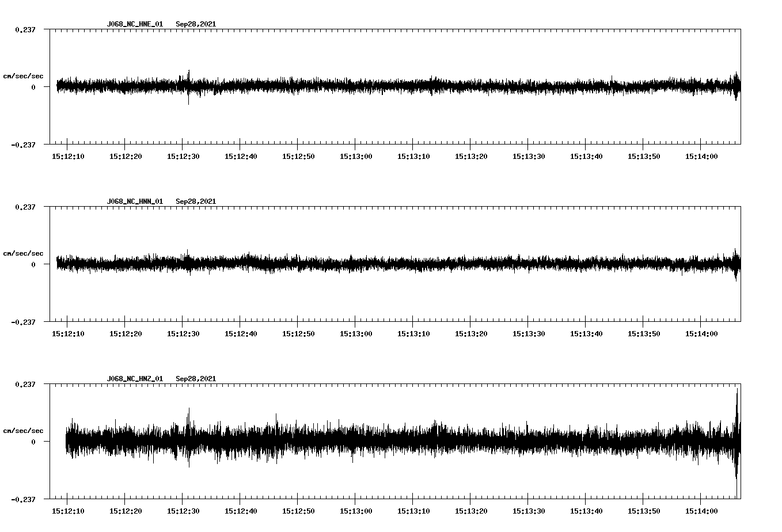
Task: Select the 15:12:10 time label under the HNN plot
Action: pyautogui.click(x=68, y=333)
